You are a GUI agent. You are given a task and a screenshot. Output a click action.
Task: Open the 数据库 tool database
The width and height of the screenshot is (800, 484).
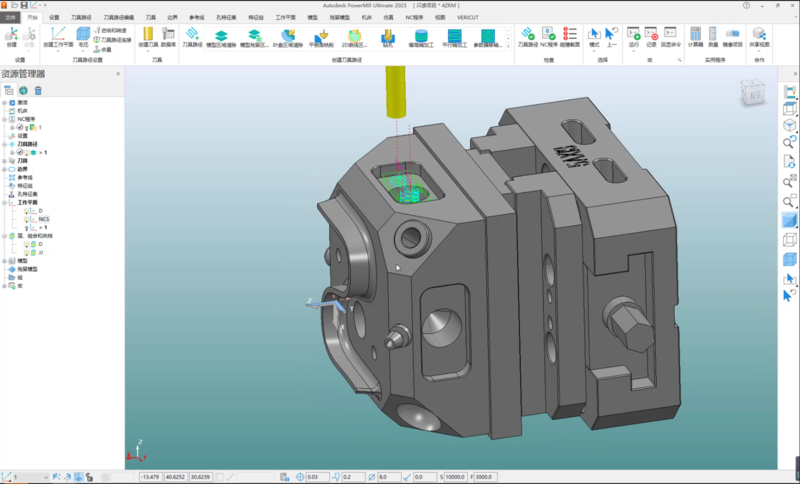point(168,37)
